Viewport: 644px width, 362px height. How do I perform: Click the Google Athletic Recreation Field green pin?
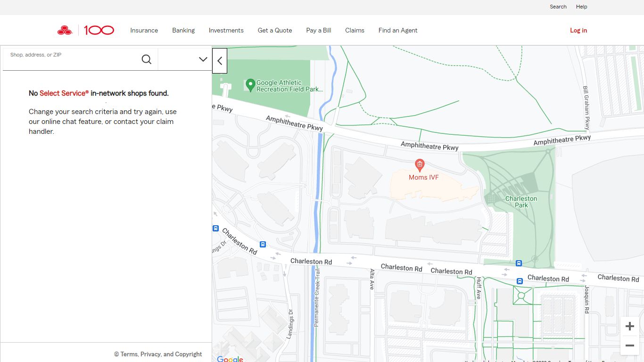coord(251,85)
